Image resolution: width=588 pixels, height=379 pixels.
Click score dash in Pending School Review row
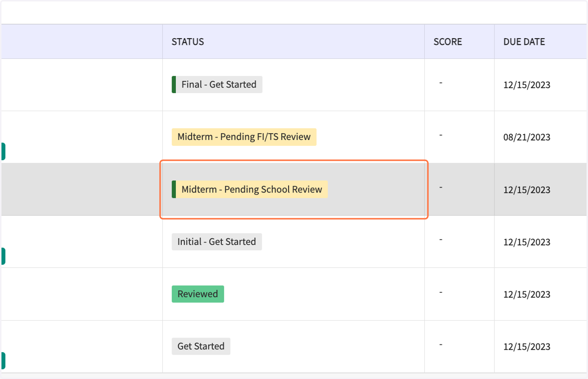(x=441, y=188)
